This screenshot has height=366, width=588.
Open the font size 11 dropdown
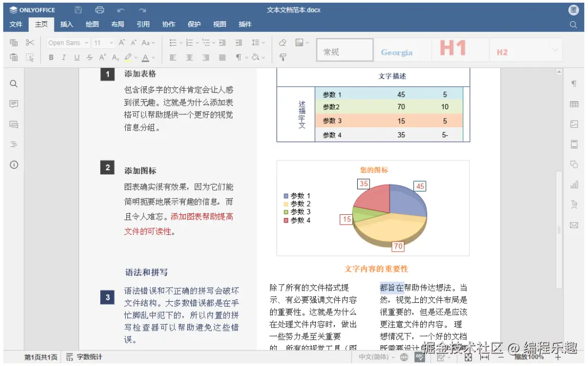[112, 43]
